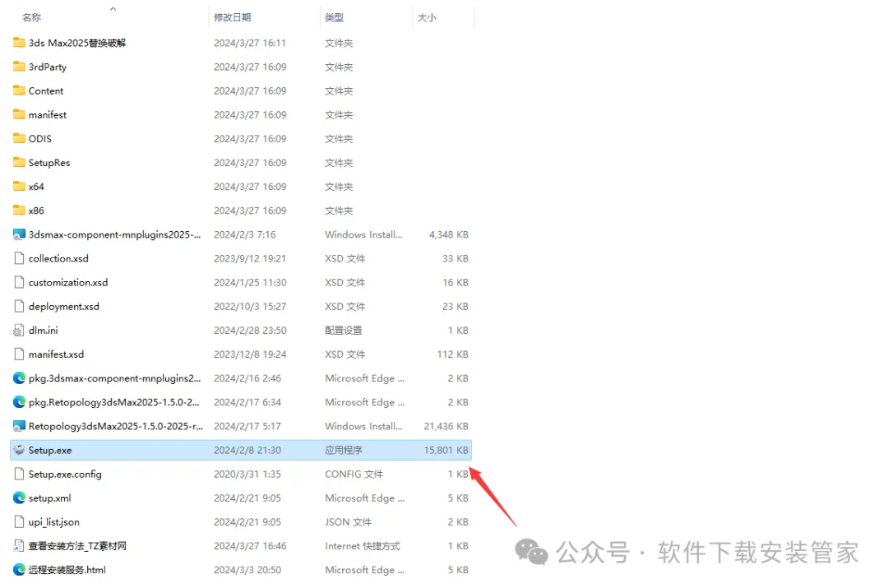The image size is (888, 588).
Task: Click the deployment.xsd file icon
Action: (19, 307)
